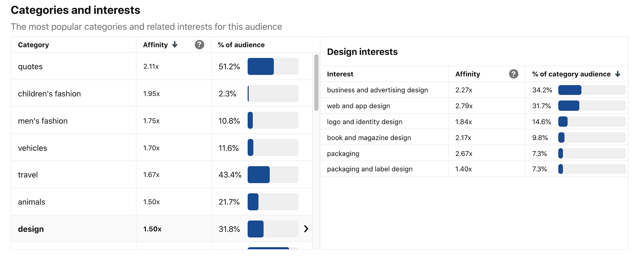The image size is (644, 259).
Task: Click the % of audience column header
Action: click(241, 45)
